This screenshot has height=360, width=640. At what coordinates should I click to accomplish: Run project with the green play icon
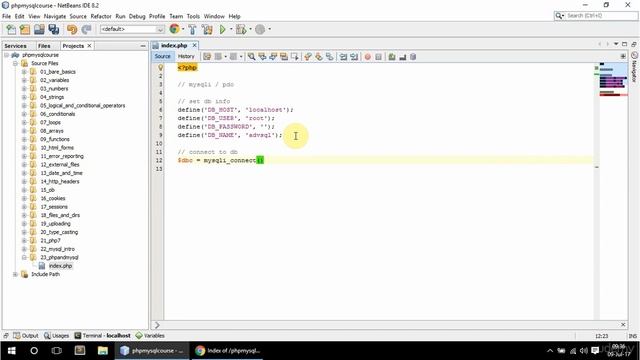223,29
